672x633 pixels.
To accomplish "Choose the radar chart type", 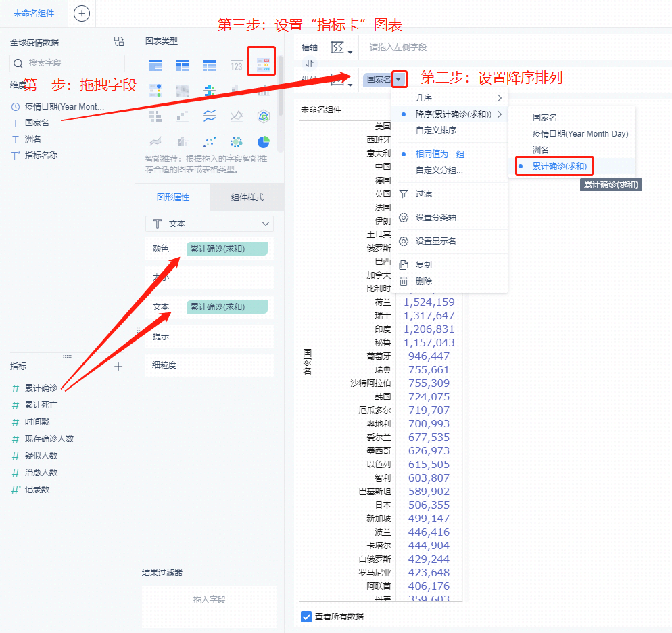I will [262, 116].
